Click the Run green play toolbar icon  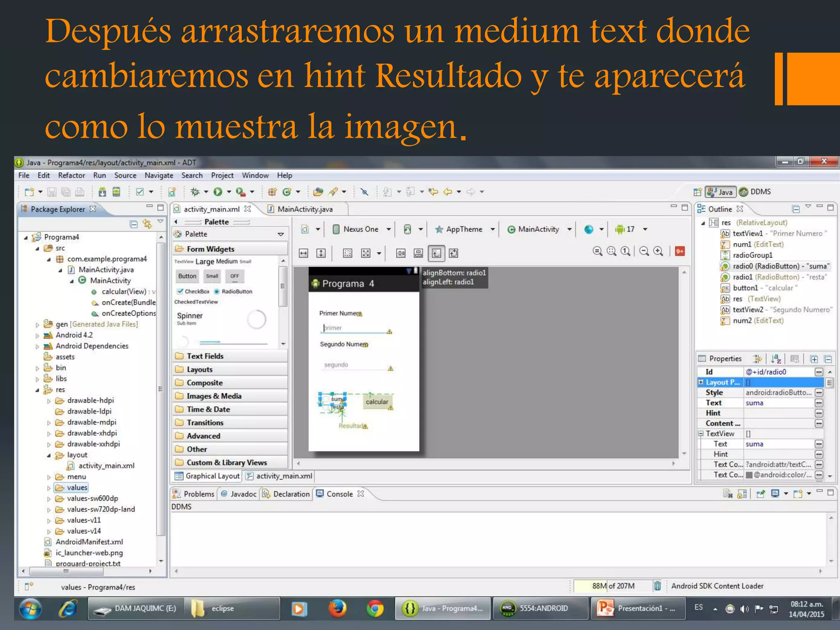coord(218,192)
